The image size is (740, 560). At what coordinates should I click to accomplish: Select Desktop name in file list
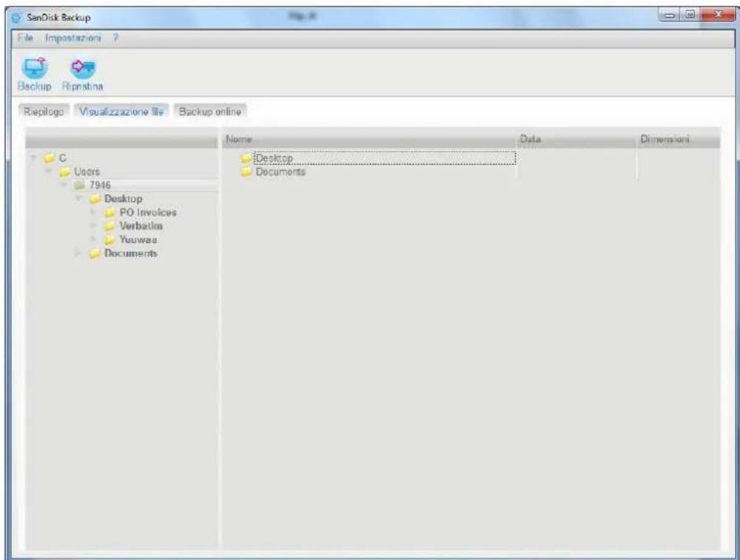(x=275, y=158)
